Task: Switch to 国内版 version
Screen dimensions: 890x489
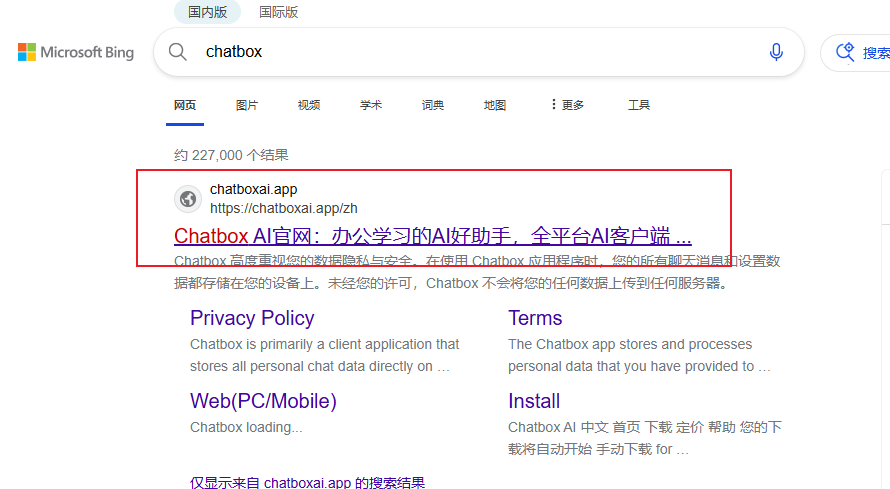Action: [x=208, y=12]
